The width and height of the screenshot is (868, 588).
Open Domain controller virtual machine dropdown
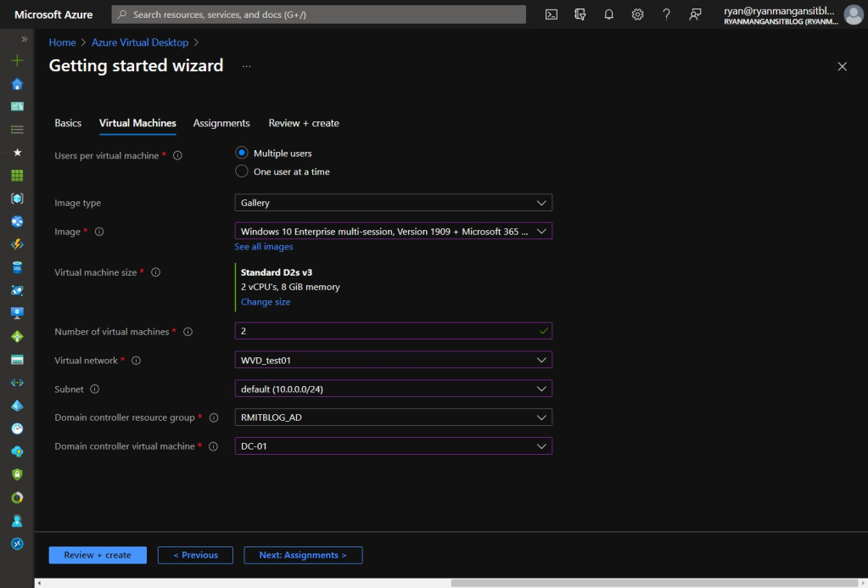click(393, 446)
